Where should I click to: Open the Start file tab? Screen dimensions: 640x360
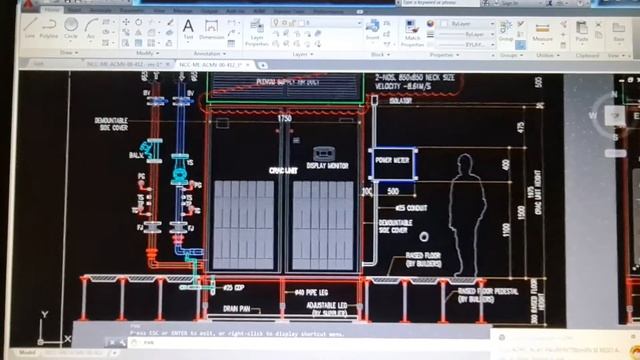coord(38,64)
